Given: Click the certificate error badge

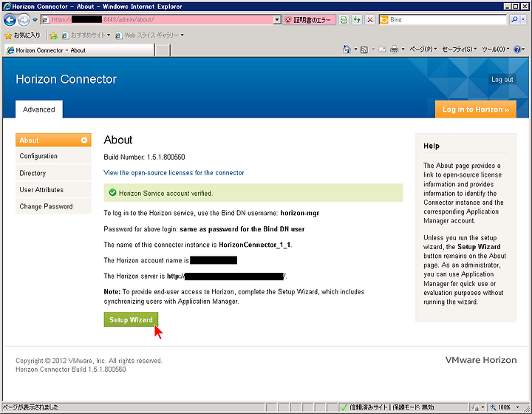Looking at the screenshot, I should click(309, 20).
